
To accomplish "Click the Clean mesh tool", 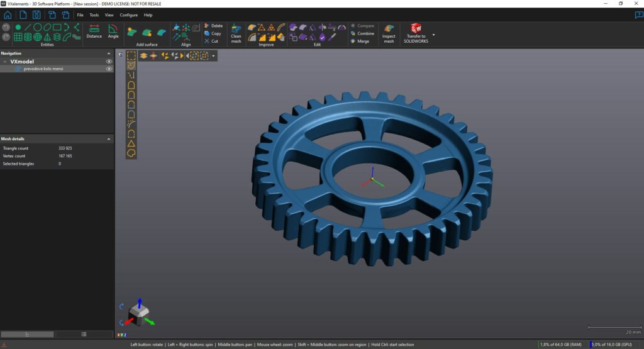I will pyautogui.click(x=236, y=33).
